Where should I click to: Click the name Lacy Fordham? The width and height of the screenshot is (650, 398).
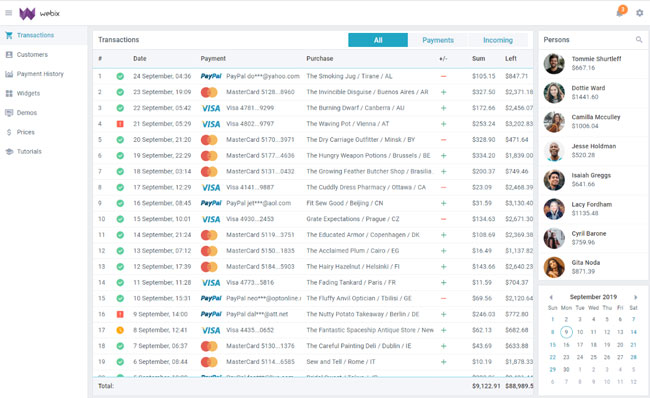click(592, 204)
